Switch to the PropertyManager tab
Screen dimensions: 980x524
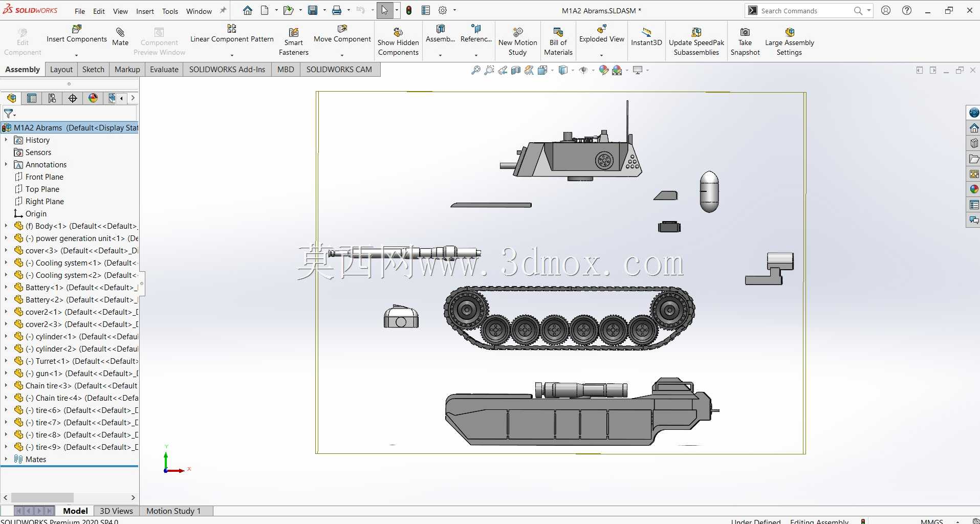(32, 98)
